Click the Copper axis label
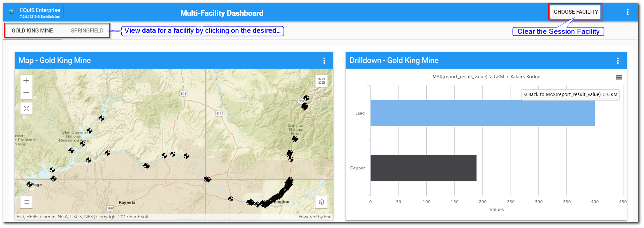The width and height of the screenshot is (644, 228). click(x=357, y=168)
